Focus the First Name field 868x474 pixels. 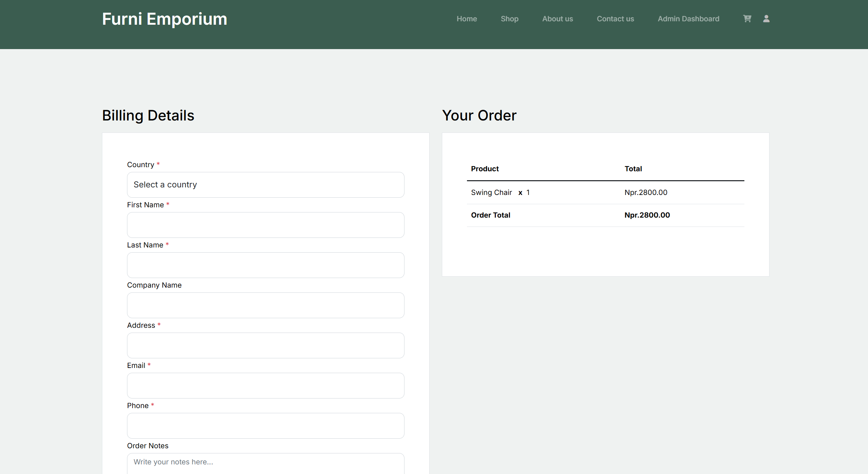point(265,225)
